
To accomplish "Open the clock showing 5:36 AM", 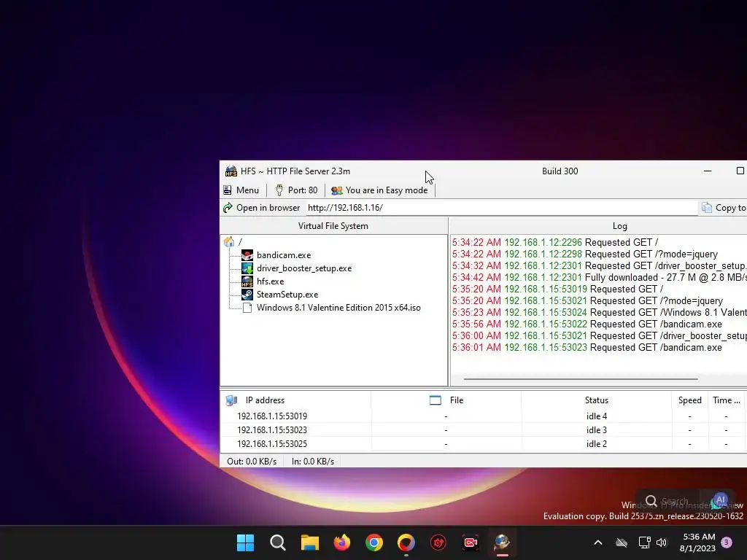I will click(x=698, y=542).
